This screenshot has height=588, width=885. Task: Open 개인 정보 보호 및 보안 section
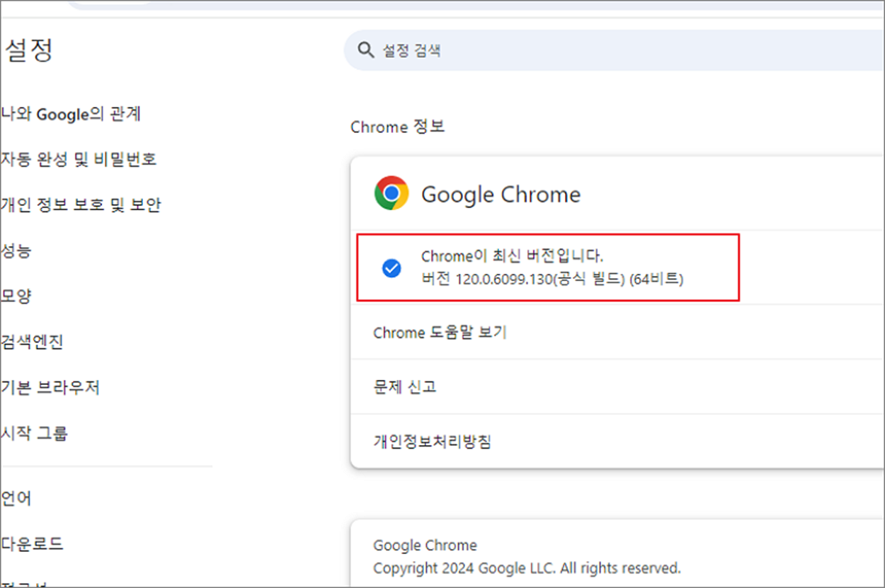tap(81, 205)
